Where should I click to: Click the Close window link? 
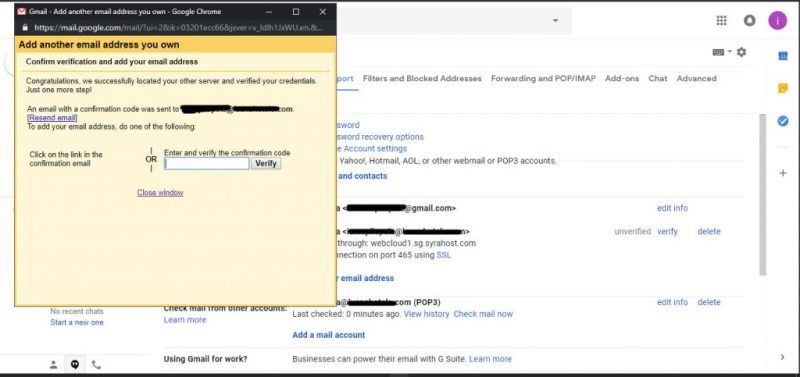[160, 192]
